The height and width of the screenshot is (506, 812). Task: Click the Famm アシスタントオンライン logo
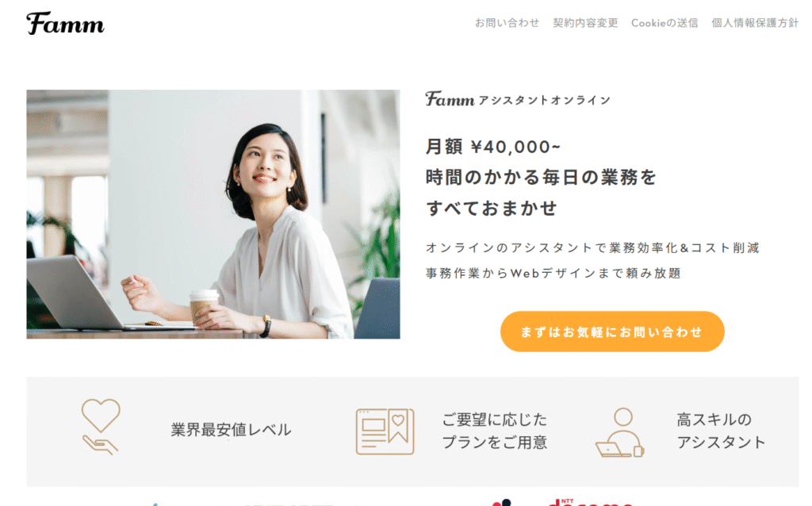pyautogui.click(x=518, y=99)
